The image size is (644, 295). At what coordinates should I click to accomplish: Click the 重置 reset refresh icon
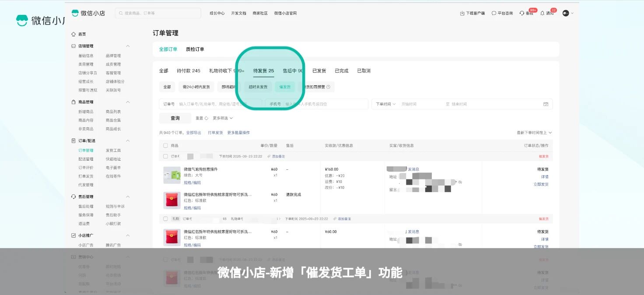pyautogui.click(x=206, y=118)
